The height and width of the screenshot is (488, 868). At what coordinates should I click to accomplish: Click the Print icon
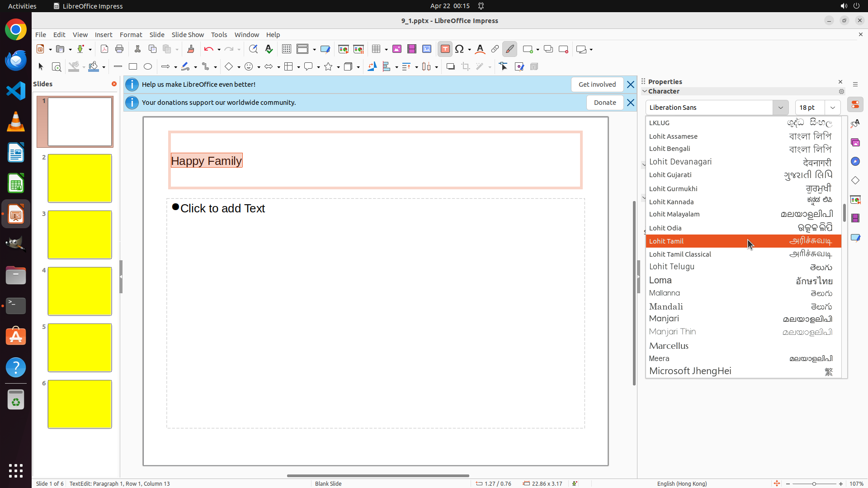119,49
